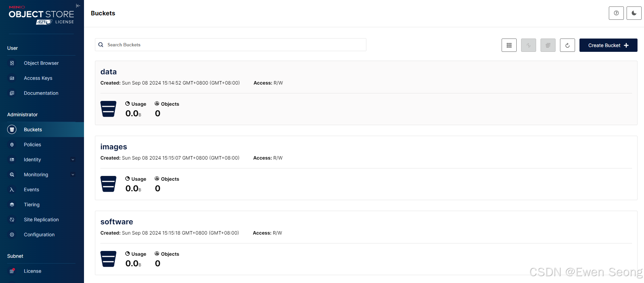Viewport: 644px width, 283px height.
Task: Expand Monitoring submenu chevron
Action: pos(73,175)
